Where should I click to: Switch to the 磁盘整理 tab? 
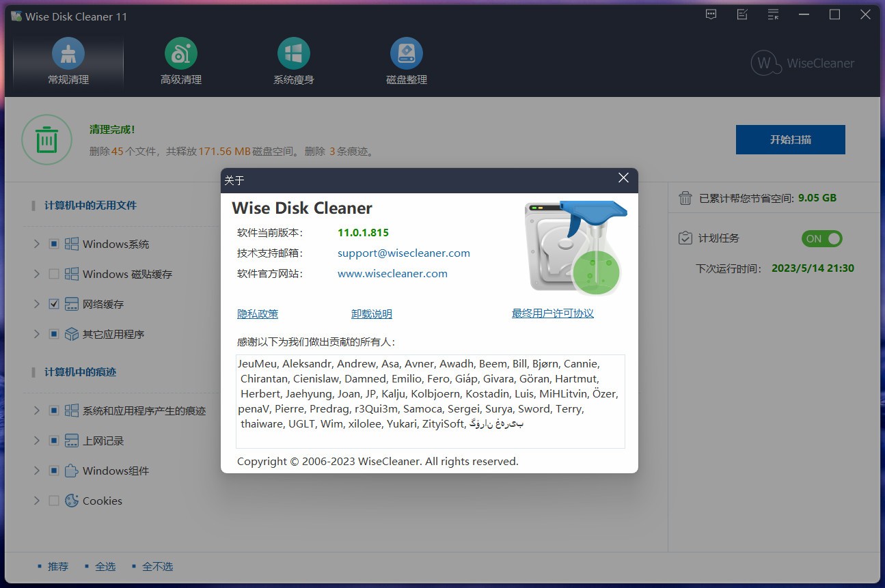coord(407,61)
